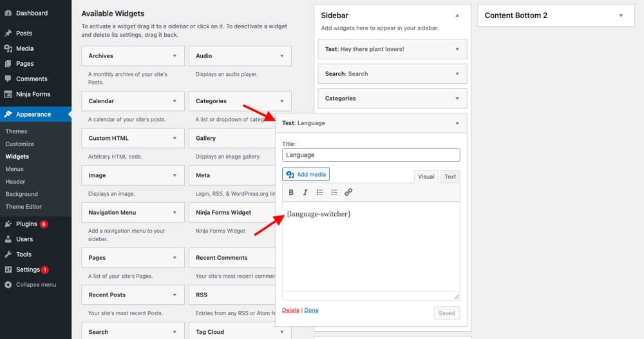This screenshot has width=644, height=339.
Task: Click the Add media button
Action: (x=306, y=174)
